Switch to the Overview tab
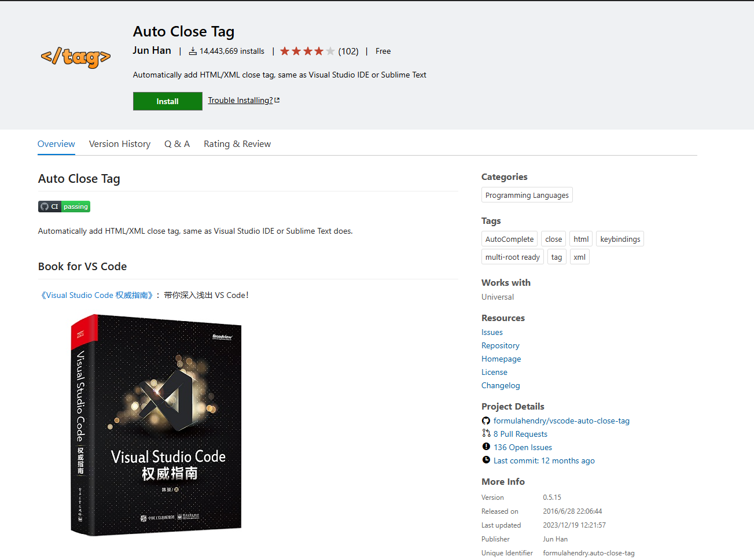Screen dimensions: 754x560 point(56,144)
